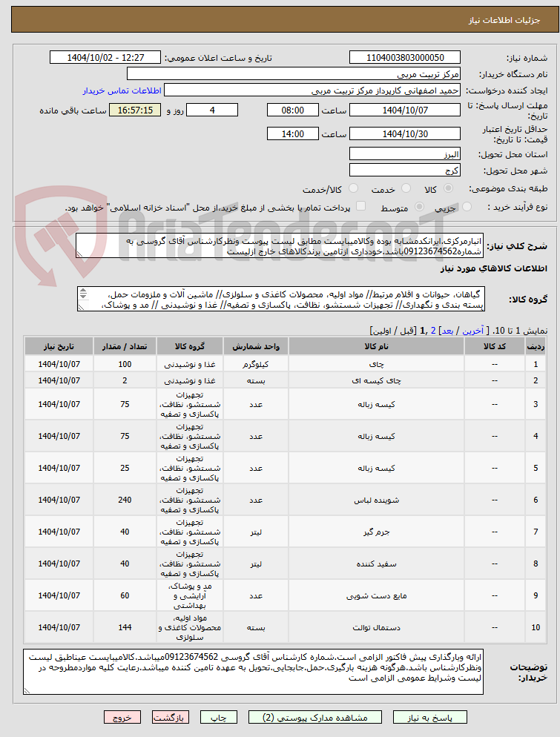Click the گروه کالا column header
This screenshot has height=737, width=560.
click(x=189, y=346)
